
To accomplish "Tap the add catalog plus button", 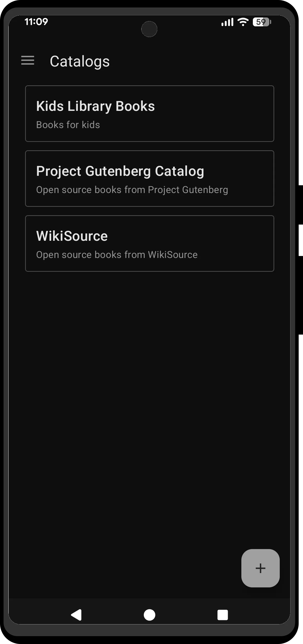I will click(260, 568).
